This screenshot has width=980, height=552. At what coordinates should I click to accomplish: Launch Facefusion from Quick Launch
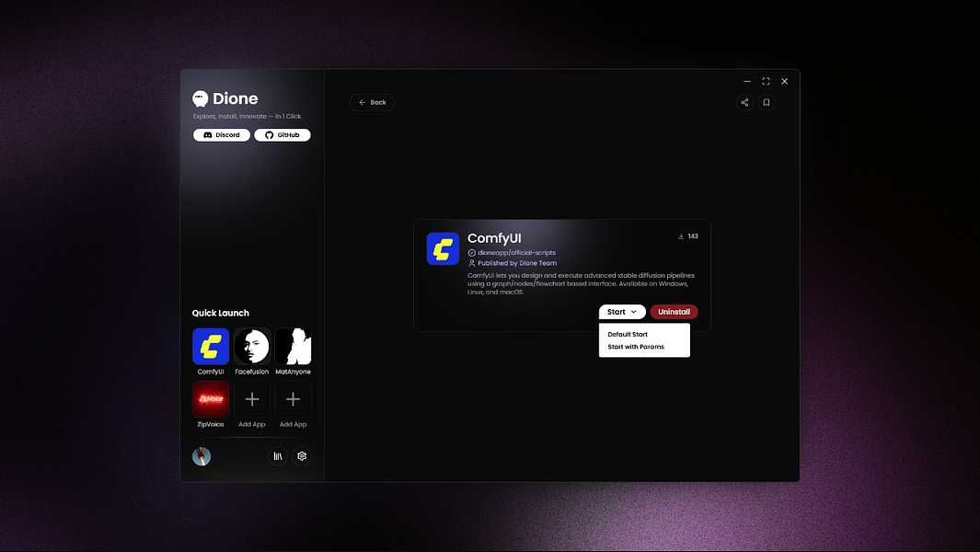(252, 346)
